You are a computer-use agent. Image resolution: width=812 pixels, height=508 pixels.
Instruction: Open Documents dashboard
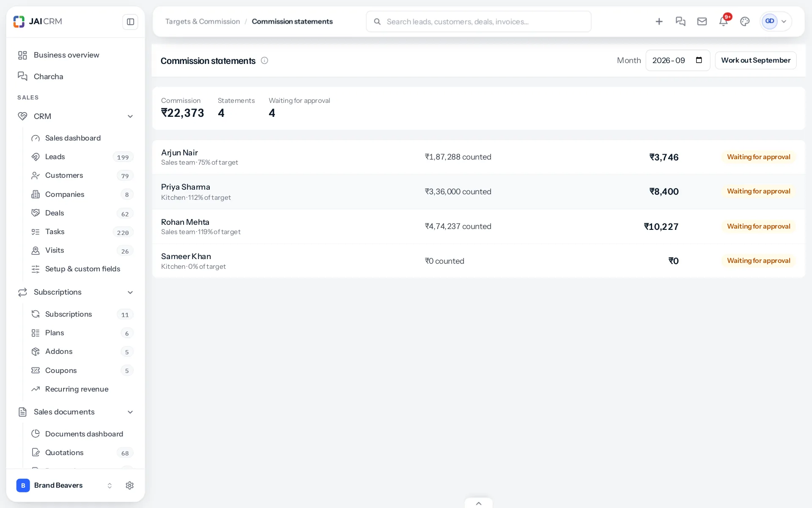pyautogui.click(x=82, y=434)
